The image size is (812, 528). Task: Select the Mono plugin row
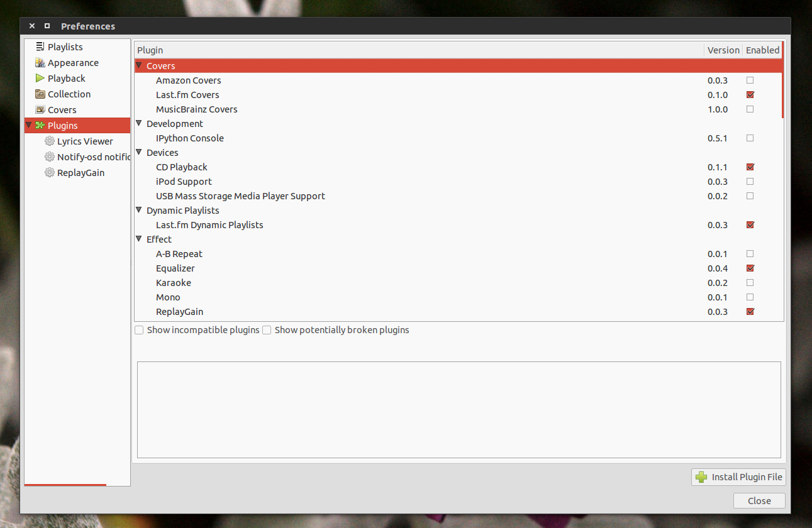pos(458,297)
